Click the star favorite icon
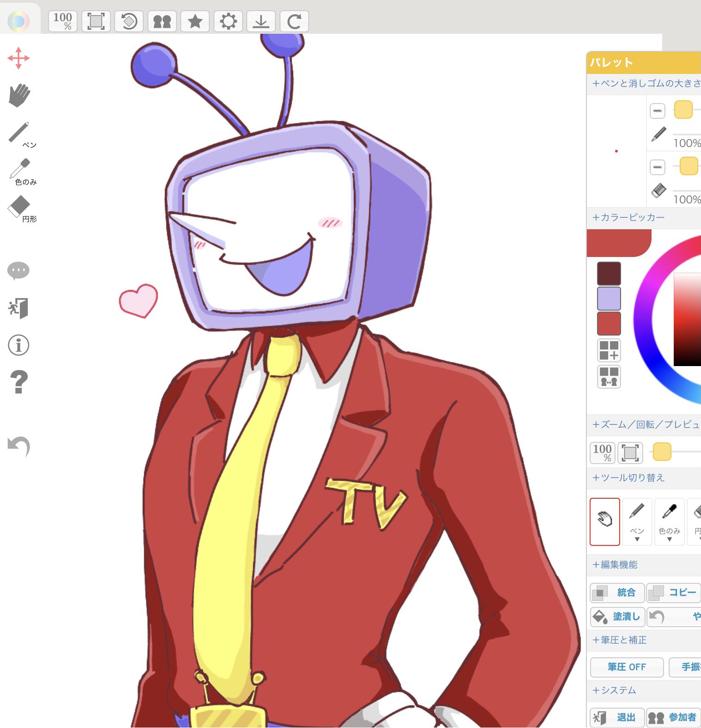Viewport: 701px width, 728px height. tap(195, 21)
